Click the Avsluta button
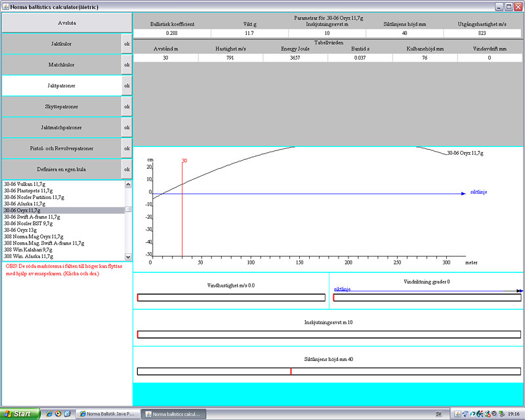This screenshot has width=525, height=420. [62, 22]
